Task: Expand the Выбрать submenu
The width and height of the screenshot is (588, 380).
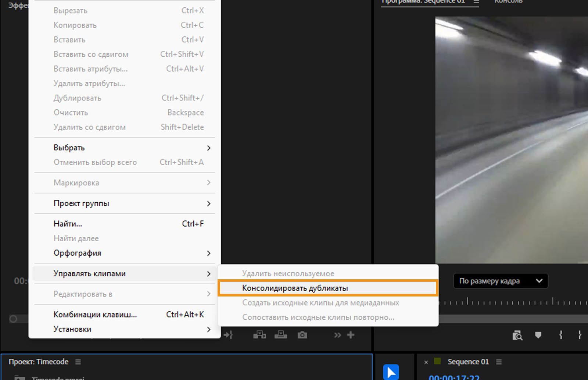Action: [x=125, y=148]
